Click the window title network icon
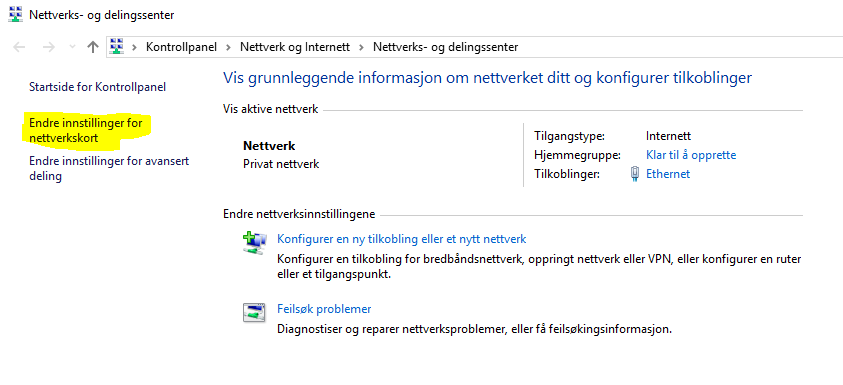The height and width of the screenshot is (385, 843). (16, 15)
